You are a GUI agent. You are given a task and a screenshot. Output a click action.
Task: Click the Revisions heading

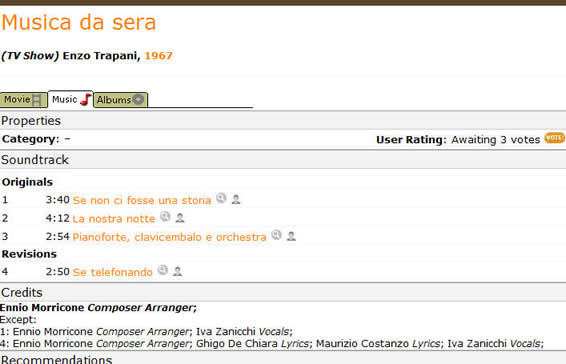pyautogui.click(x=29, y=254)
